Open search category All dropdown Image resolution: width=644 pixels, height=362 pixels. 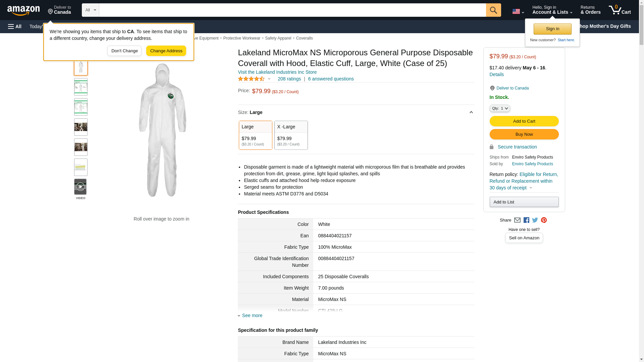click(90, 10)
